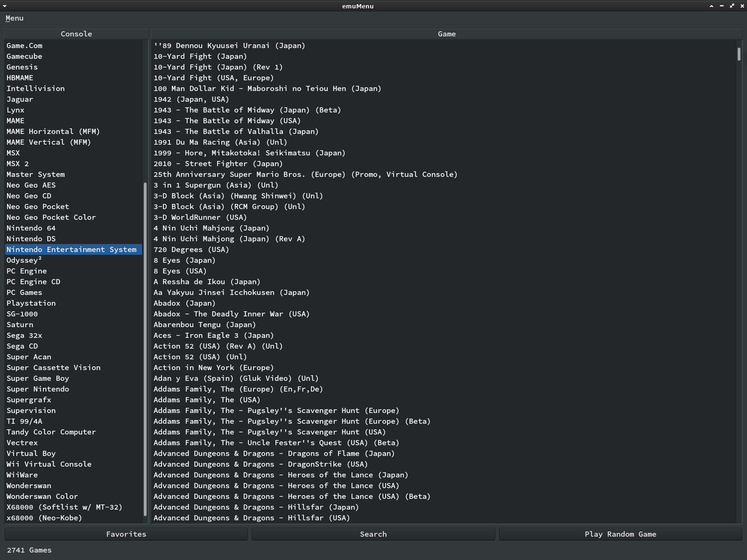Image resolution: width=747 pixels, height=560 pixels.
Task: Select Gamecube in console list
Action: [73, 56]
